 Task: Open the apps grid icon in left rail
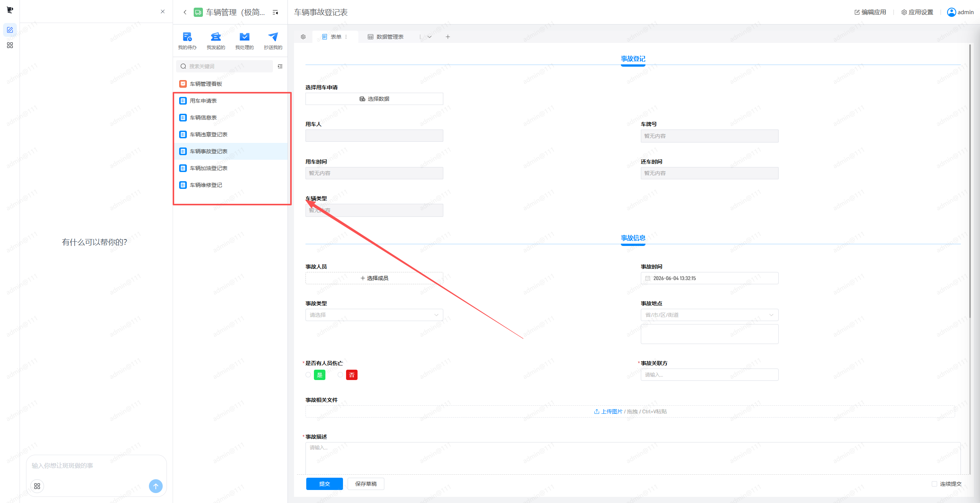point(10,45)
